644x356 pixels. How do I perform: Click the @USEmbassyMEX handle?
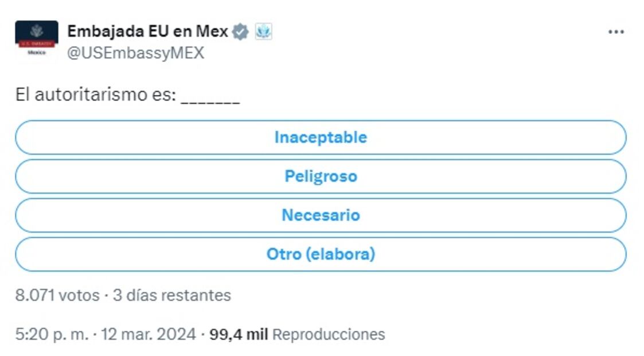(135, 53)
